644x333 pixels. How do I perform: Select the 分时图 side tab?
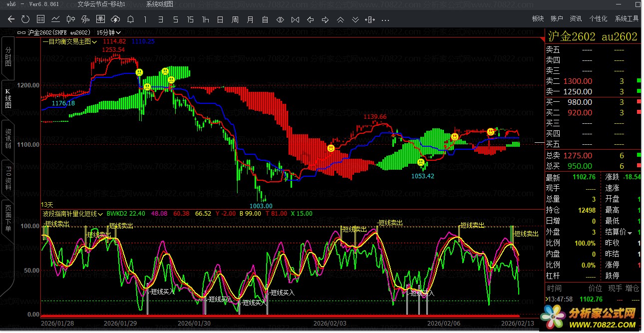click(8, 57)
